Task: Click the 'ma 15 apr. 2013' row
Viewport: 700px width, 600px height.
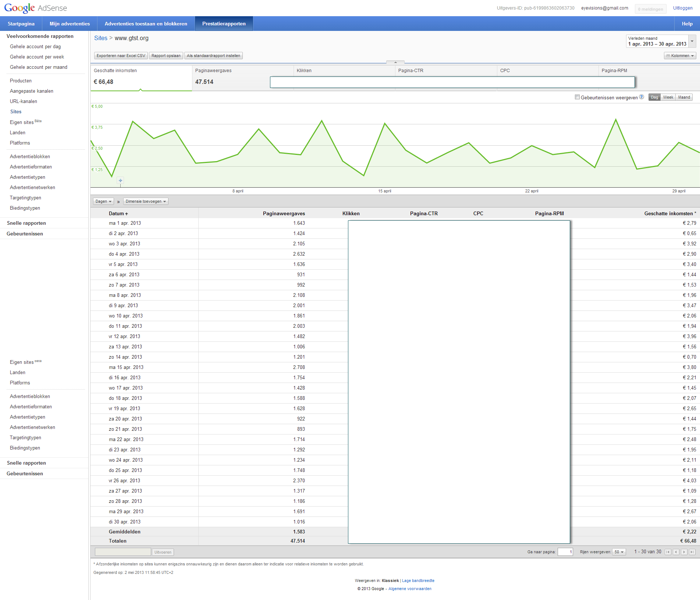Action: (x=395, y=368)
